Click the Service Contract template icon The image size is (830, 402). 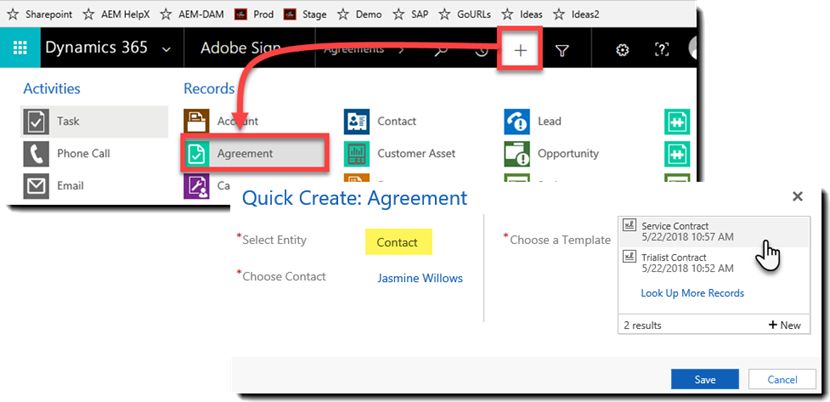(629, 225)
